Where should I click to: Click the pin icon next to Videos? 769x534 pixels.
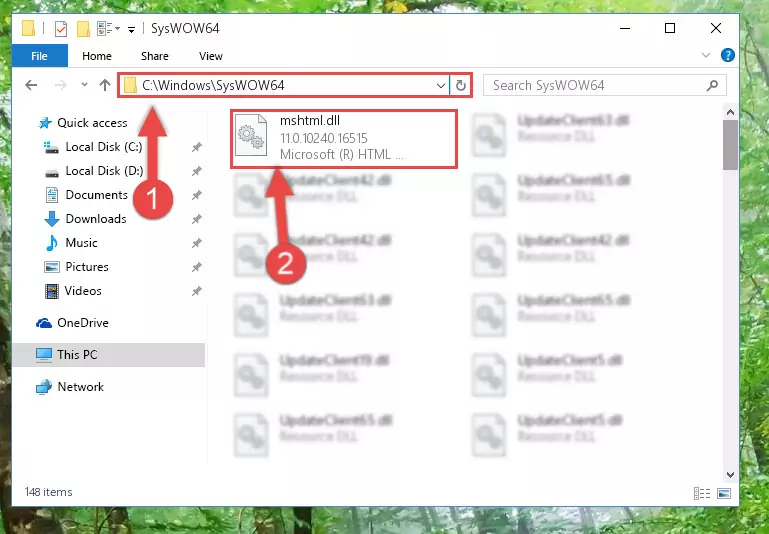click(x=197, y=291)
